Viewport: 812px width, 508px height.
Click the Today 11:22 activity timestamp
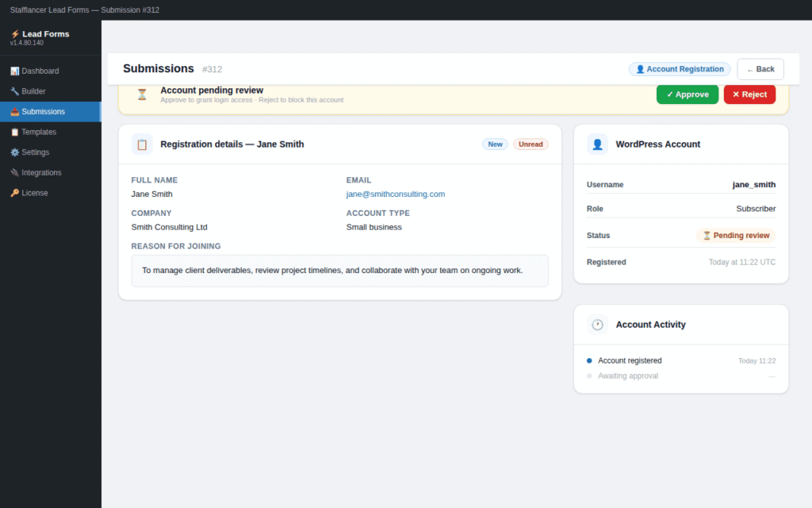756,361
